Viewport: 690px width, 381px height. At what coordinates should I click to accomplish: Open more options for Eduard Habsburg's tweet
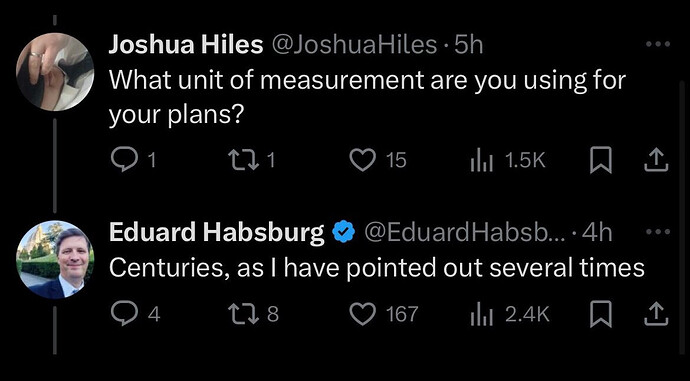point(658,231)
